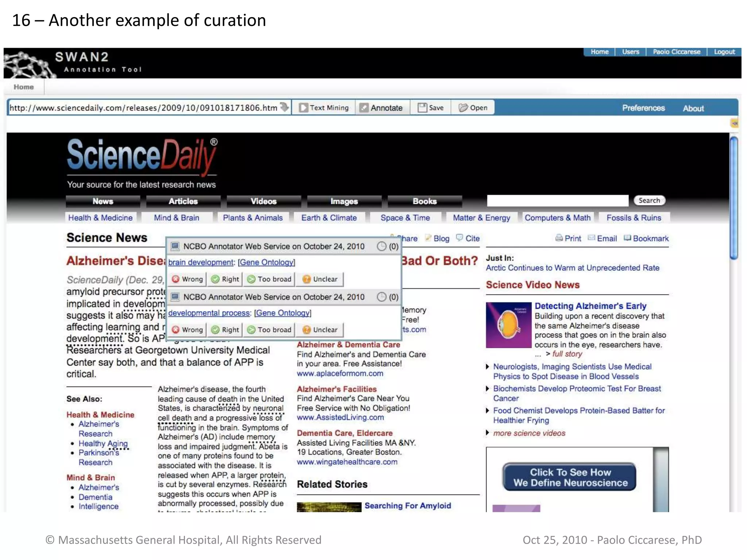Expand Biochemists Develop Proteomic Test arrow
Viewport: 747px width, 560px height.
488,389
